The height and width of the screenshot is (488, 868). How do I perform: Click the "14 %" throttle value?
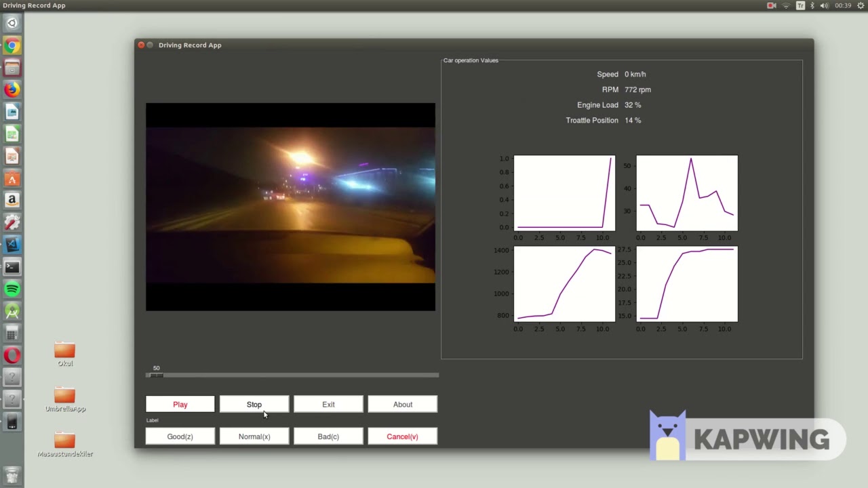tap(633, 121)
